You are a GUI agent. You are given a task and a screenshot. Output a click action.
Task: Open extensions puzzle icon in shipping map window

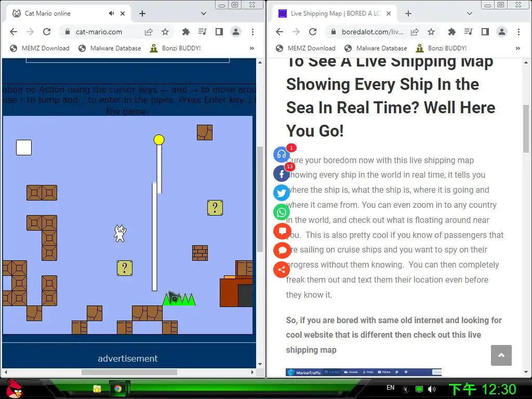coord(452,32)
